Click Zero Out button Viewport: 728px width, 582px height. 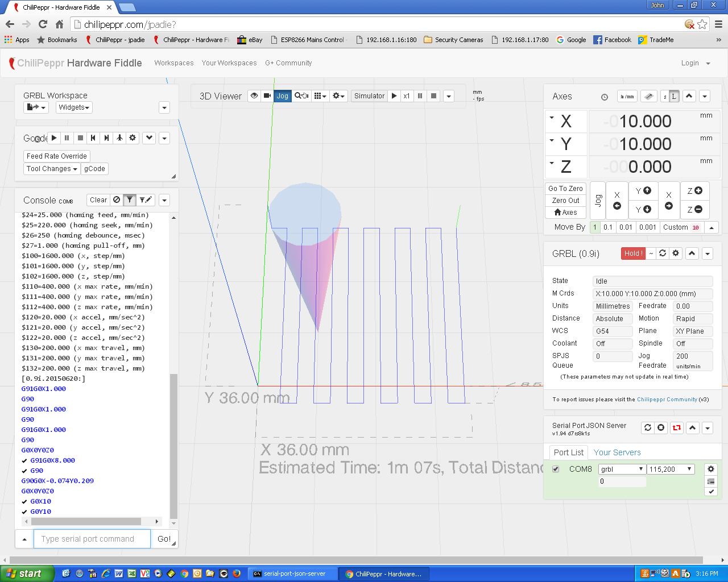[565, 200]
